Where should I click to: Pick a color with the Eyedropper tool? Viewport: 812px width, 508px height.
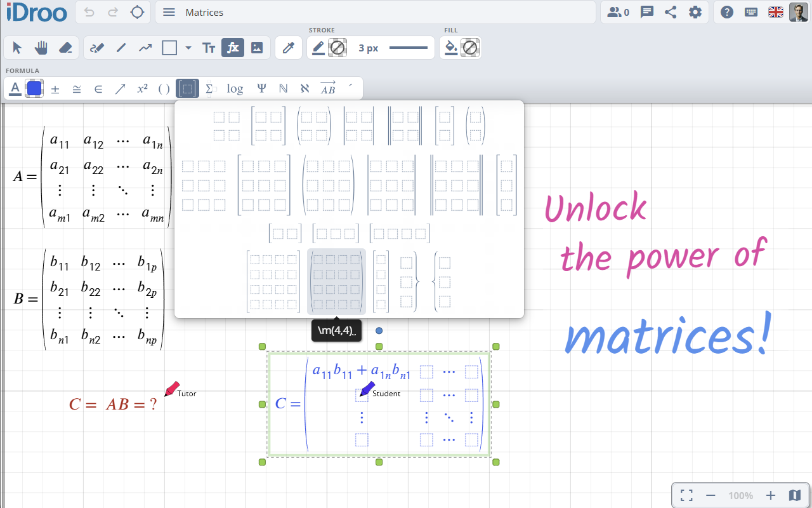tap(289, 47)
